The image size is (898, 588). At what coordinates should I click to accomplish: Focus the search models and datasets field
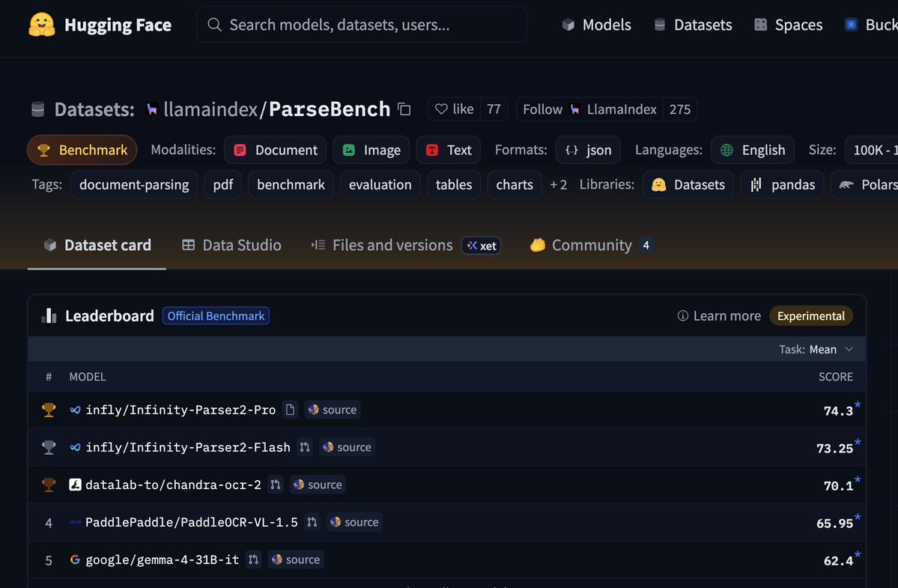coord(362,25)
